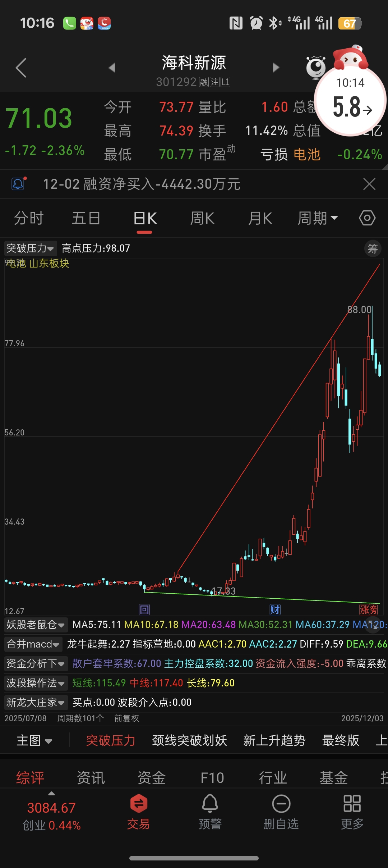Open the 基金 fund tab

[334, 778]
